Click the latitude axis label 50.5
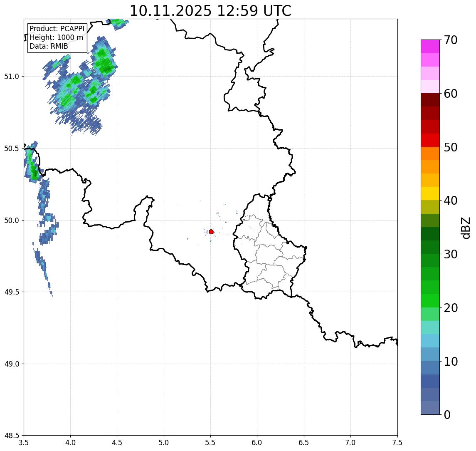 (x=12, y=149)
